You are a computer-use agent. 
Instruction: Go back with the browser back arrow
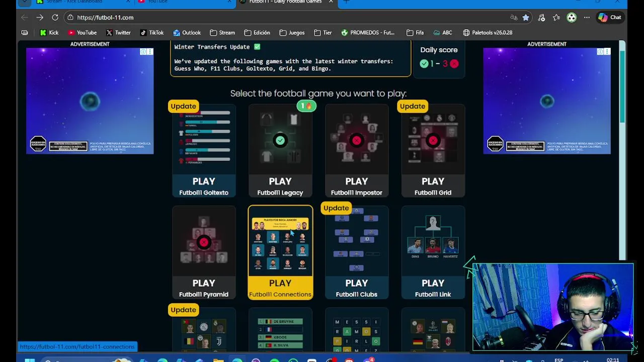click(x=24, y=18)
